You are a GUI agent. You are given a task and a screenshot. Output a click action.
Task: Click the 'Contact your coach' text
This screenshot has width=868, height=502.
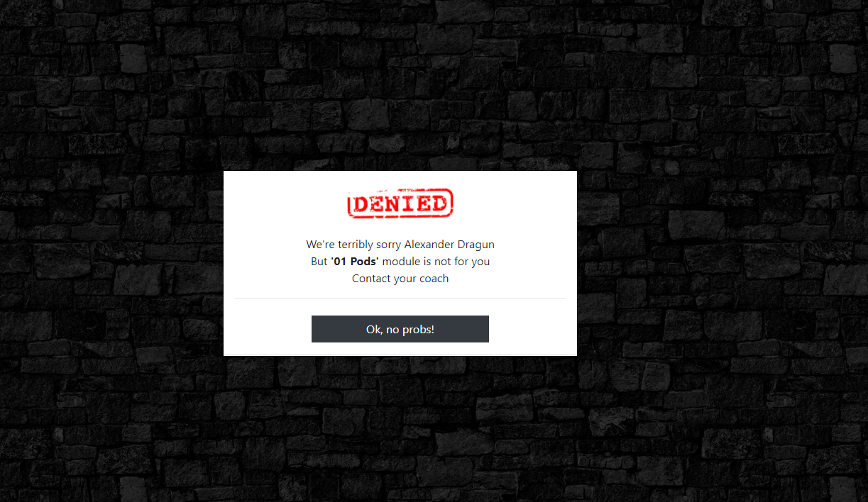pyautogui.click(x=400, y=278)
